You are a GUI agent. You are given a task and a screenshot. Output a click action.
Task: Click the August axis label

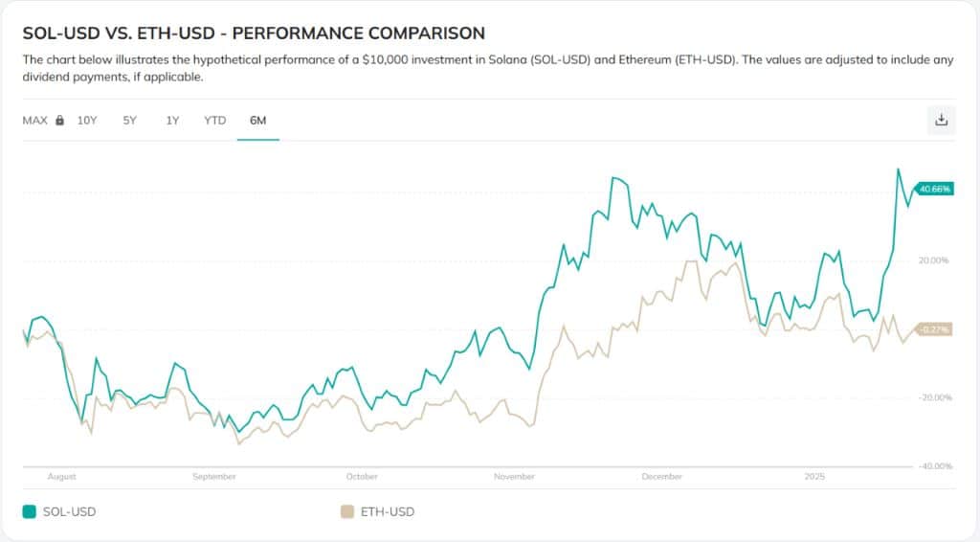pos(62,476)
